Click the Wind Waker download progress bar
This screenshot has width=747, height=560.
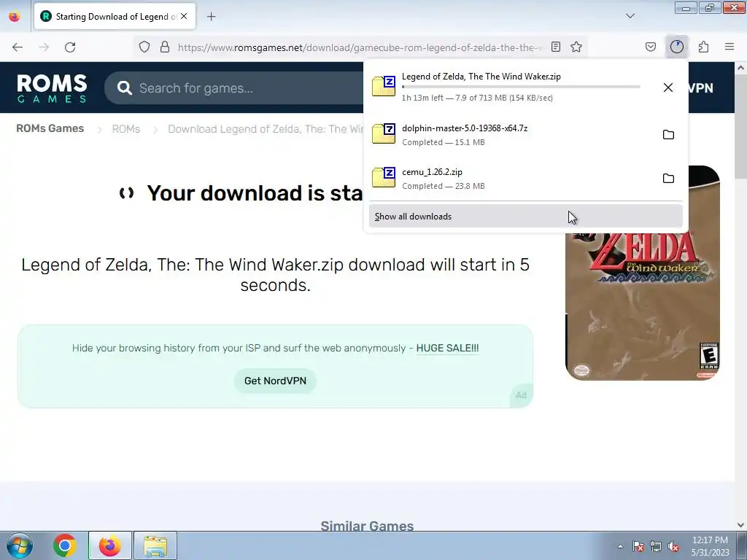(521, 87)
